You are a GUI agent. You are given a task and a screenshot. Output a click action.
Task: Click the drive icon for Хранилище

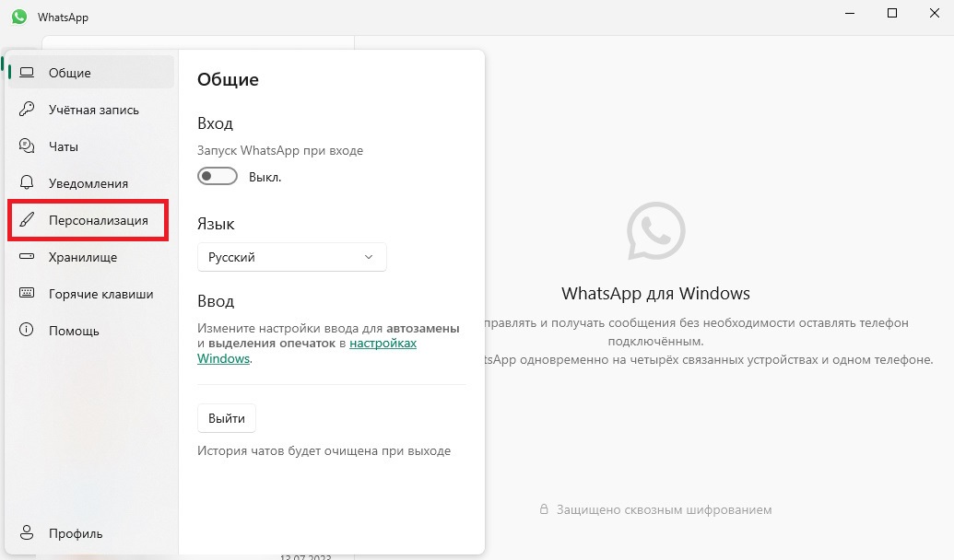pyautogui.click(x=27, y=257)
